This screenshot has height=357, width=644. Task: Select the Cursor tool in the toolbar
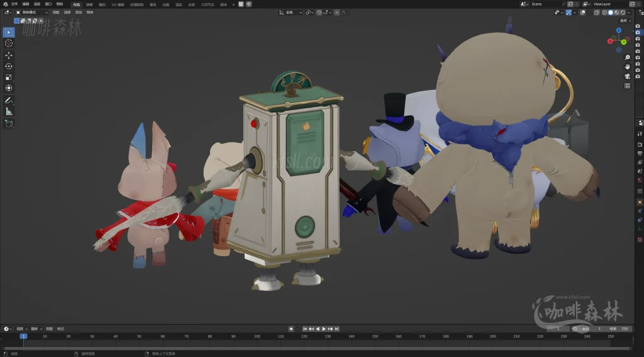pos(9,43)
